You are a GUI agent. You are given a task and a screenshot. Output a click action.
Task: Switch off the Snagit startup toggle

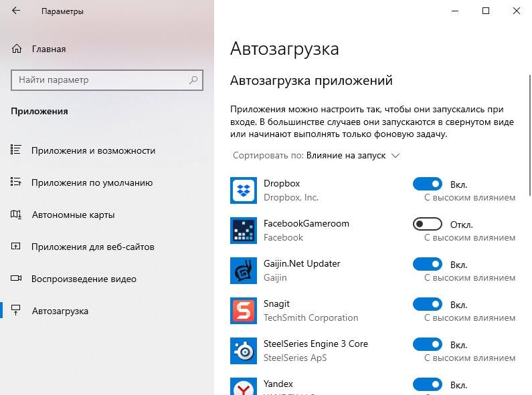pos(428,304)
